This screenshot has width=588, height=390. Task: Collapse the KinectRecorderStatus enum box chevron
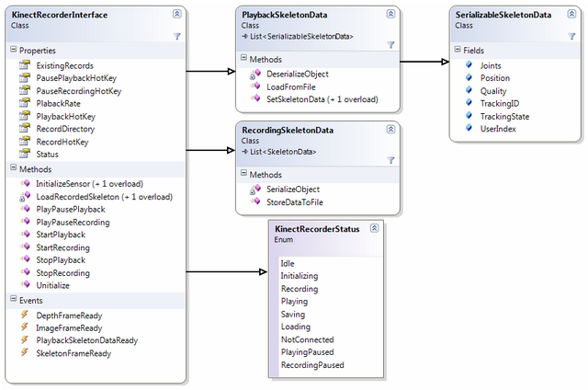(374, 228)
